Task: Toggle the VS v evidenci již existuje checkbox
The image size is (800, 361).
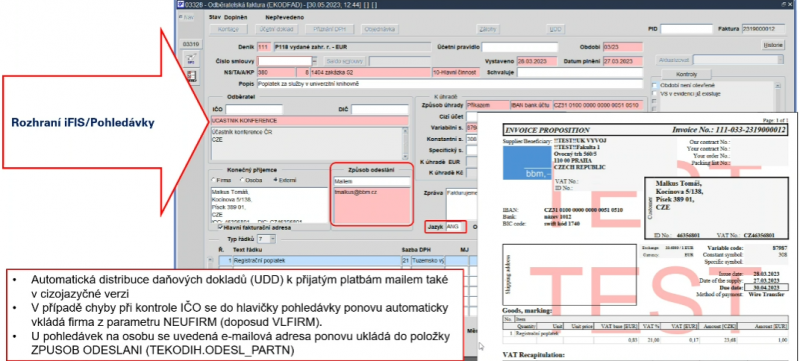Action: click(x=655, y=94)
